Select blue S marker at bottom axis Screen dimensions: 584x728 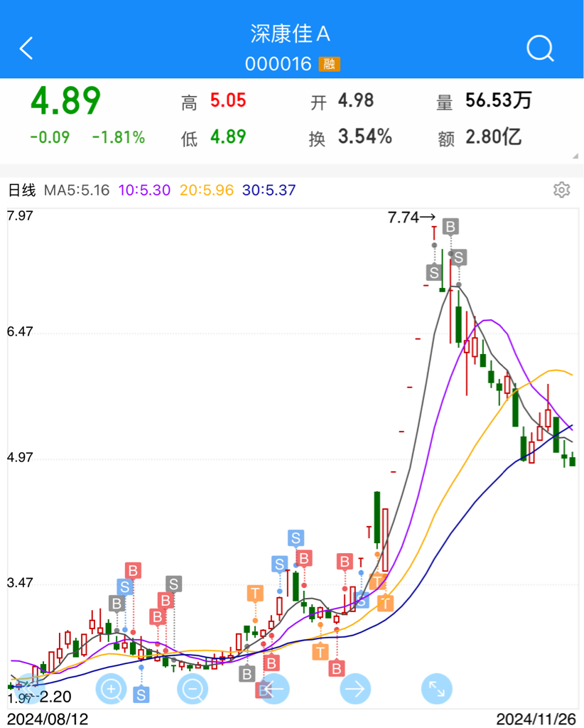pyautogui.click(x=141, y=695)
